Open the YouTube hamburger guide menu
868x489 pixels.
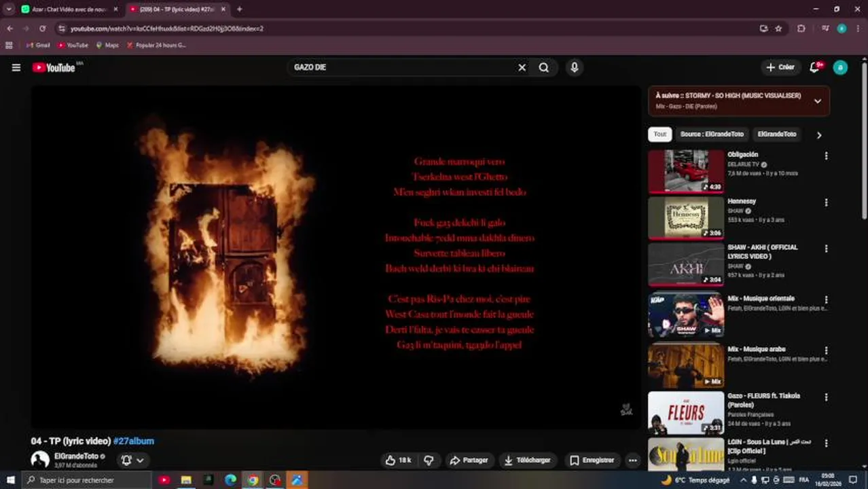click(x=16, y=67)
